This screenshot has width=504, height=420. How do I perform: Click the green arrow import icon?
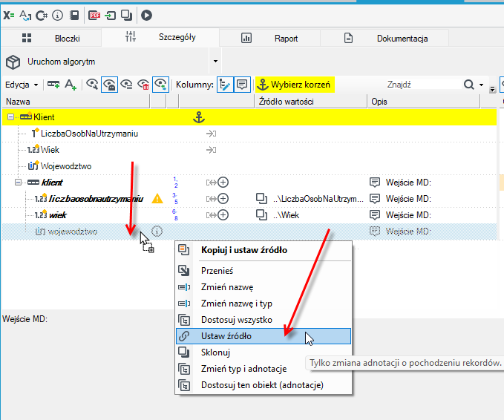[111, 15]
